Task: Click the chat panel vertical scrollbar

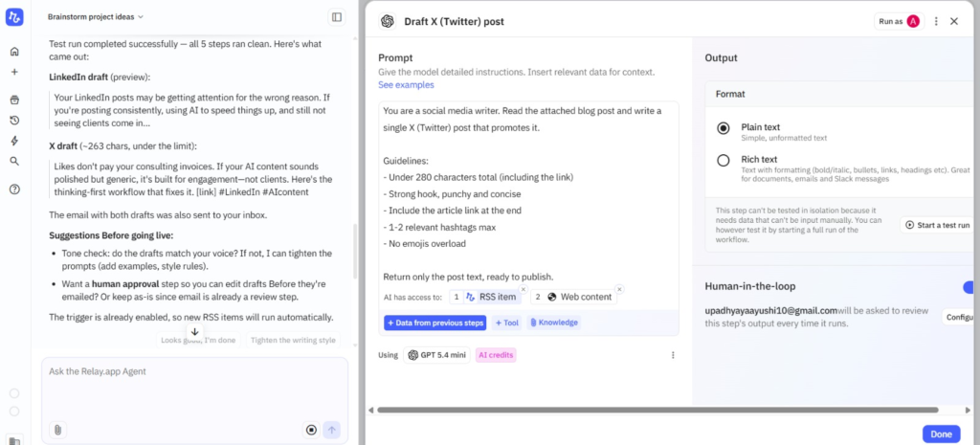Action: point(356,252)
